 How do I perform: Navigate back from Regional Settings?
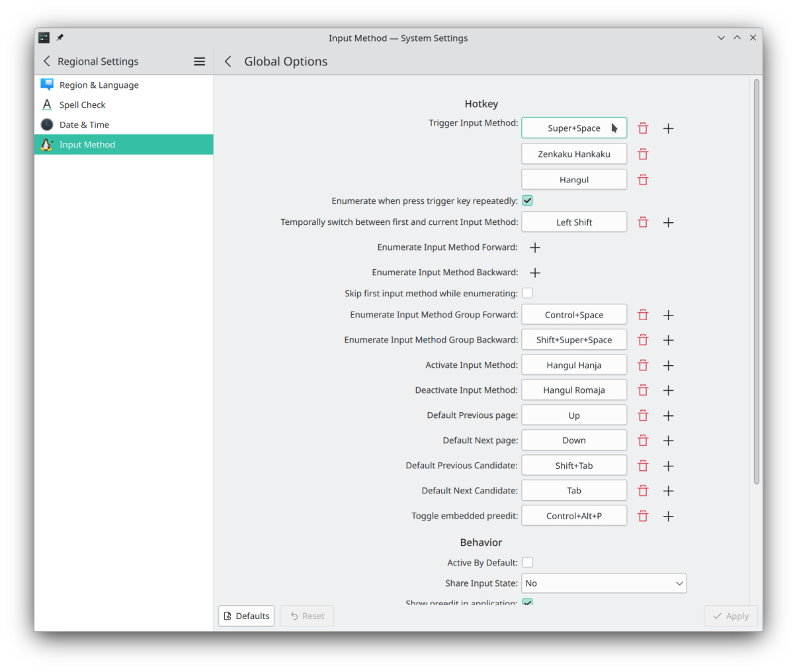click(47, 62)
